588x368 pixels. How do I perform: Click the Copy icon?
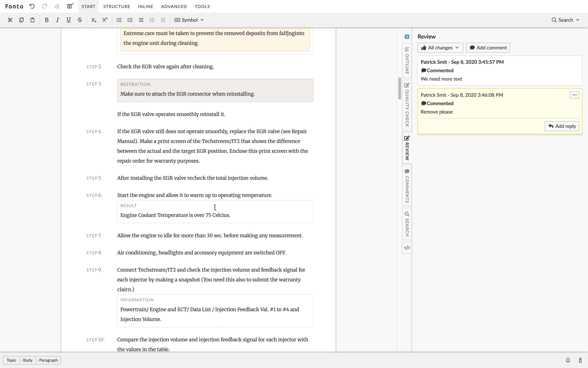[x=21, y=20]
